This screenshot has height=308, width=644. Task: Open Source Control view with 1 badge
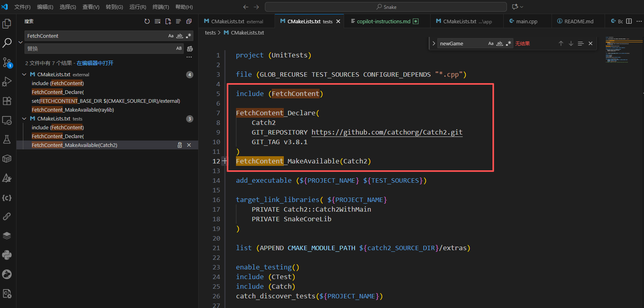pos(7,62)
